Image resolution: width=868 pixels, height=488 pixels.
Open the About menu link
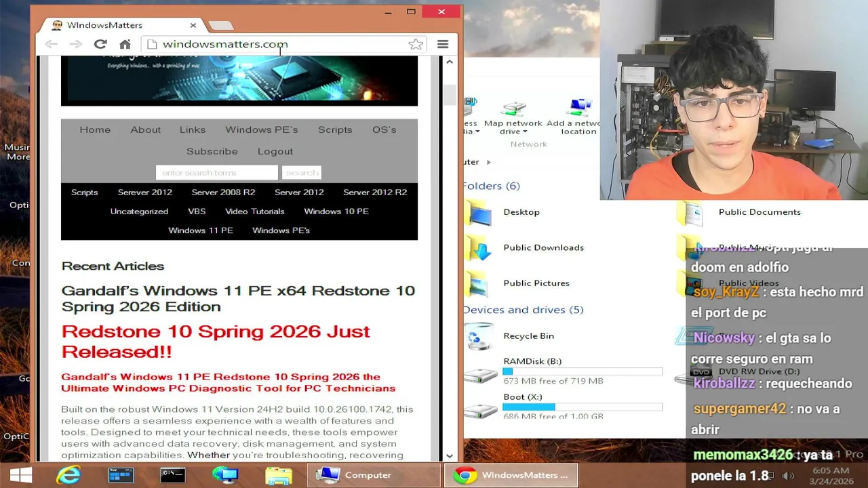point(146,129)
